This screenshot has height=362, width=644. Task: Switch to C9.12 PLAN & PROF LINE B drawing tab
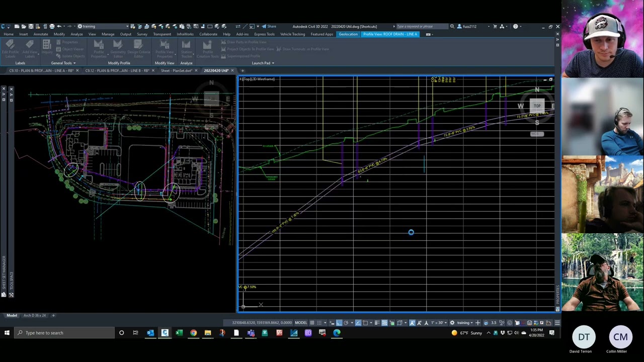117,70
